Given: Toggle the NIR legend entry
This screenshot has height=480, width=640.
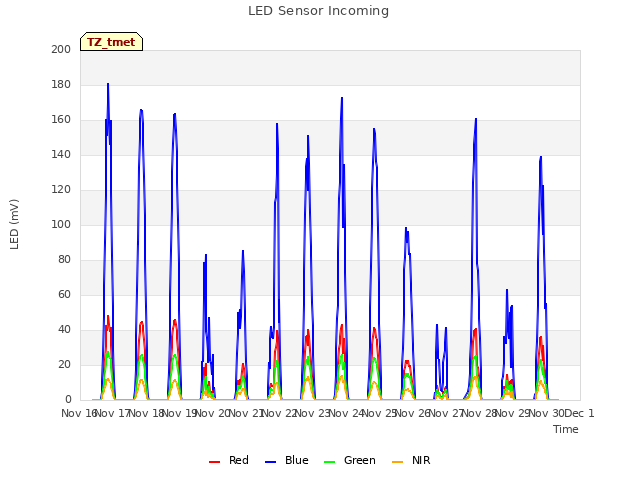Looking at the screenshot, I should click(x=411, y=460).
